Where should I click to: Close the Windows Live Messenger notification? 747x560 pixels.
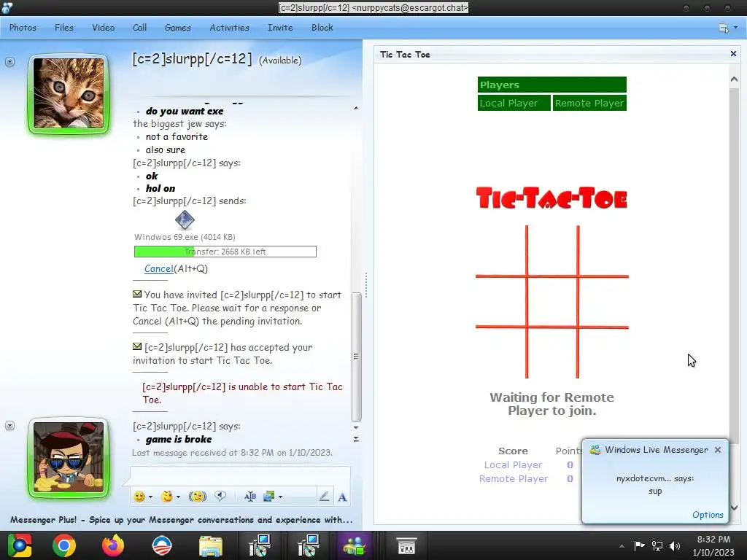point(718,450)
